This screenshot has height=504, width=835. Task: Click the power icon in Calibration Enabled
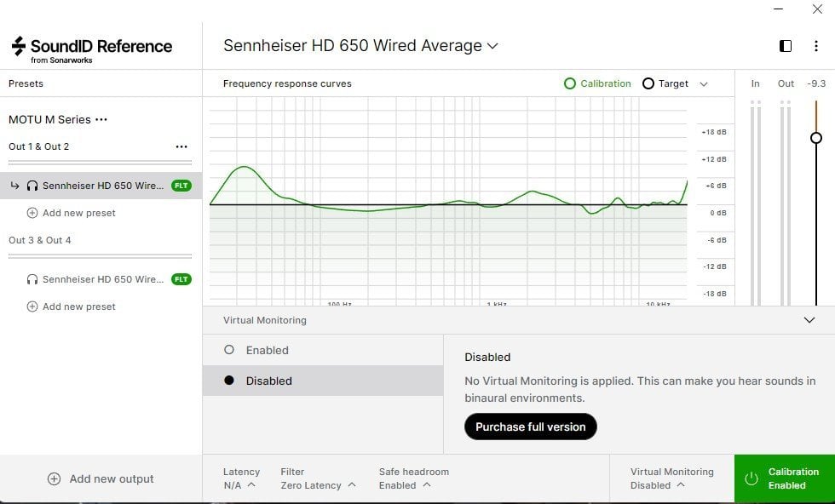751,478
